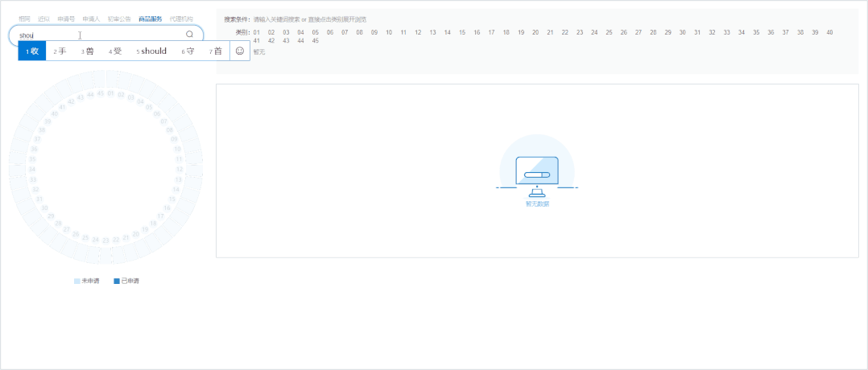The width and height of the screenshot is (868, 370).
Task: Click segment 10 on the circular chart
Action: point(178,149)
